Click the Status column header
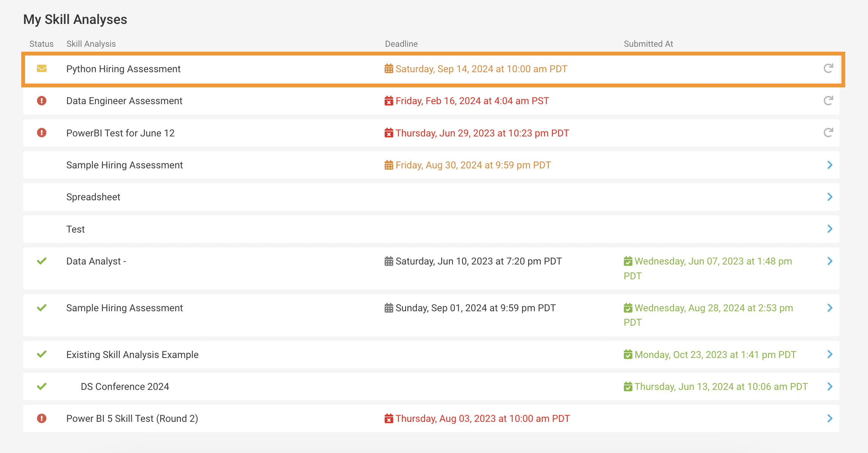This screenshot has height=453, width=868. [41, 44]
